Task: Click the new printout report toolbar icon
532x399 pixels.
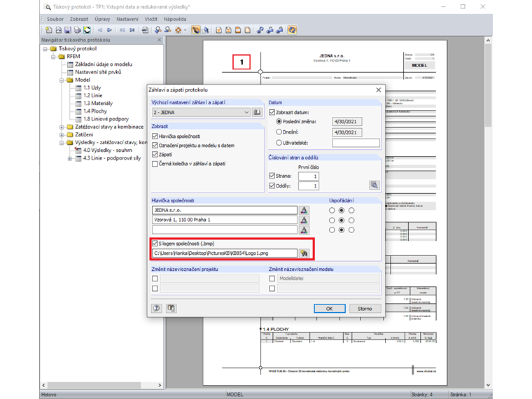Action: pos(49,30)
